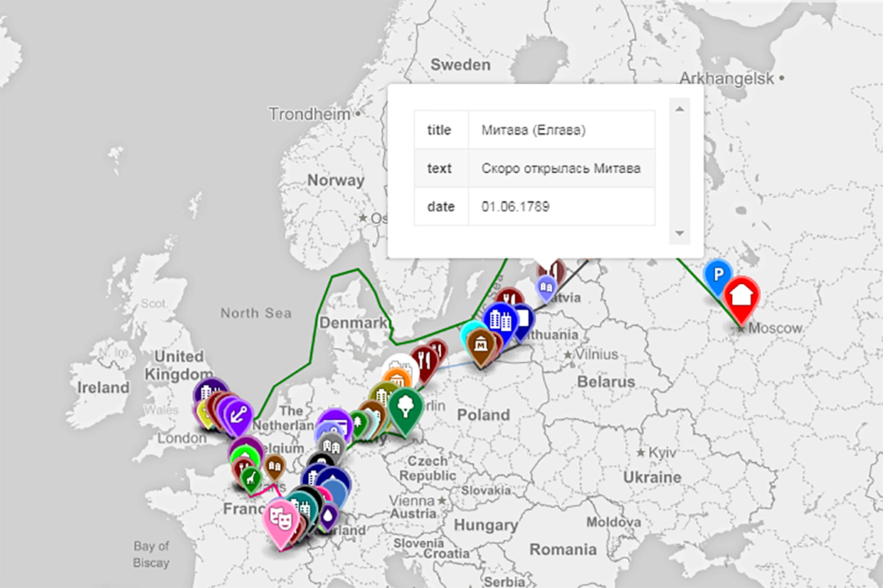
Task: Open the small brown buildings marker near Belgium
Action: [x=275, y=465]
